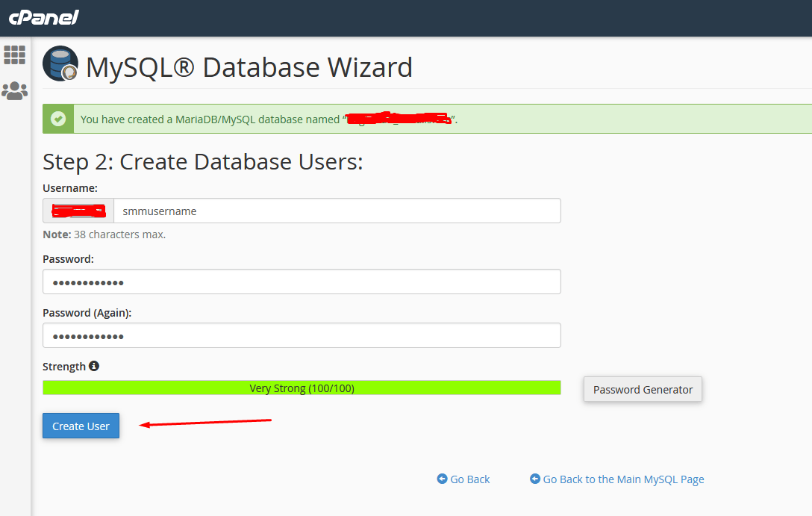Viewport: 812px width, 516px height.
Task: Open the Home grid icon in sidebar
Action: click(x=15, y=55)
